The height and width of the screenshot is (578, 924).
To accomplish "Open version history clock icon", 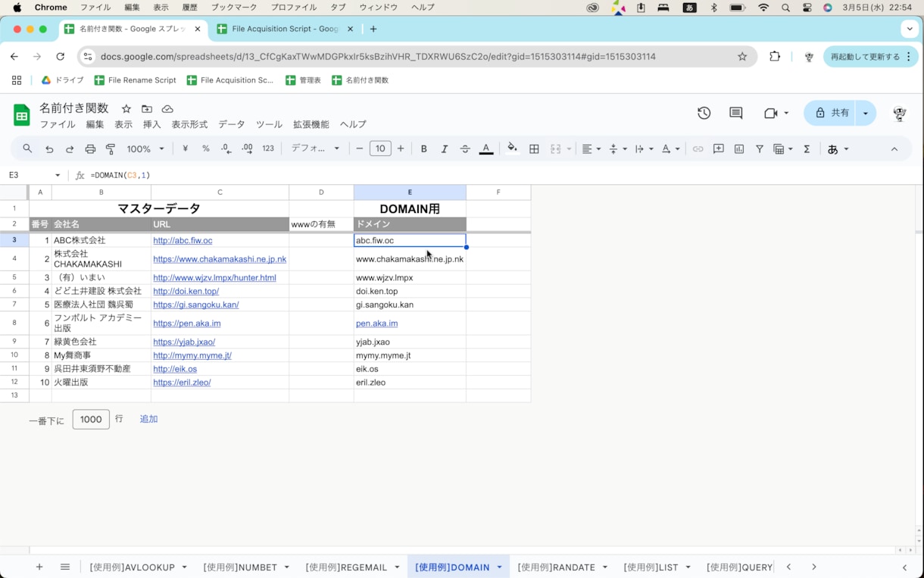I will pos(704,113).
